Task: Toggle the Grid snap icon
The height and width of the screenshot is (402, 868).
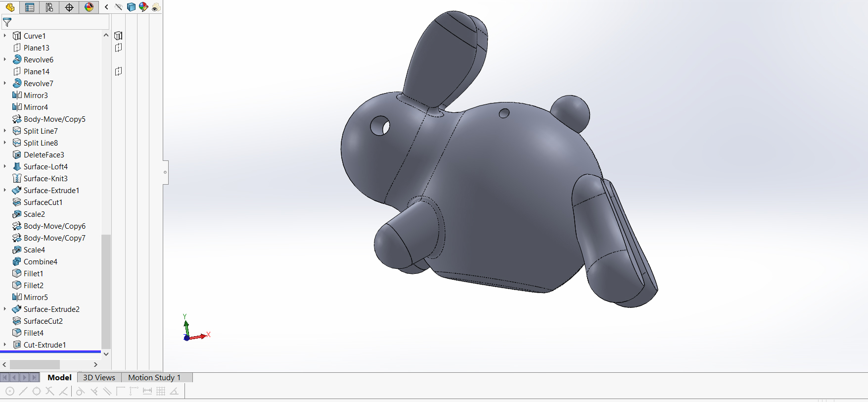Action: (x=161, y=391)
